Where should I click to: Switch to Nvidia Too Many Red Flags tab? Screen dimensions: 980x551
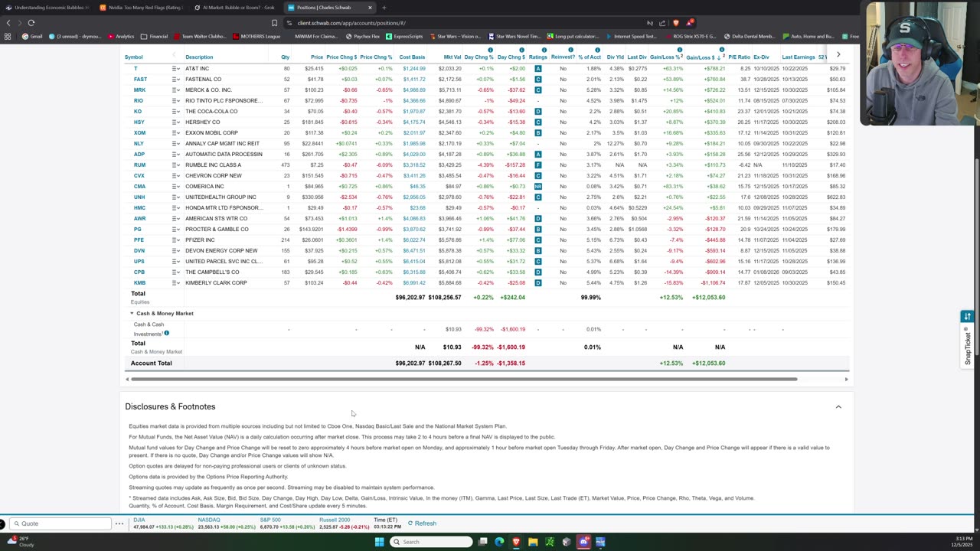(x=142, y=8)
